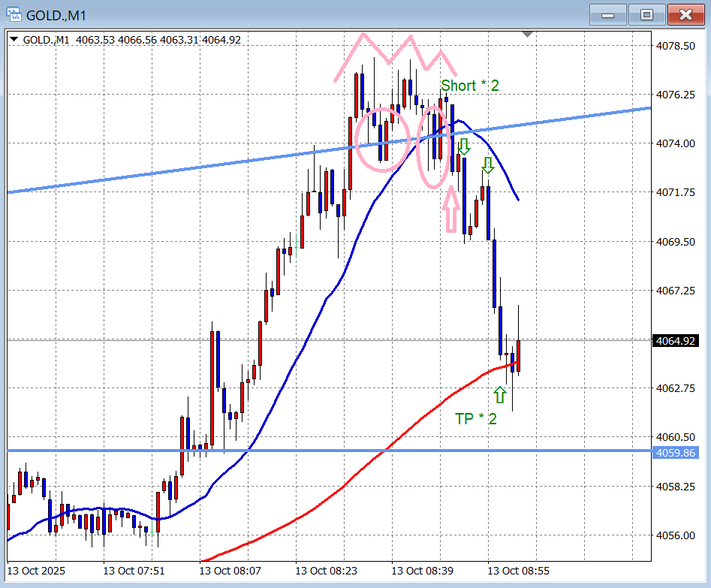
Task: Click the large pink up arrow
Action: pos(450,210)
